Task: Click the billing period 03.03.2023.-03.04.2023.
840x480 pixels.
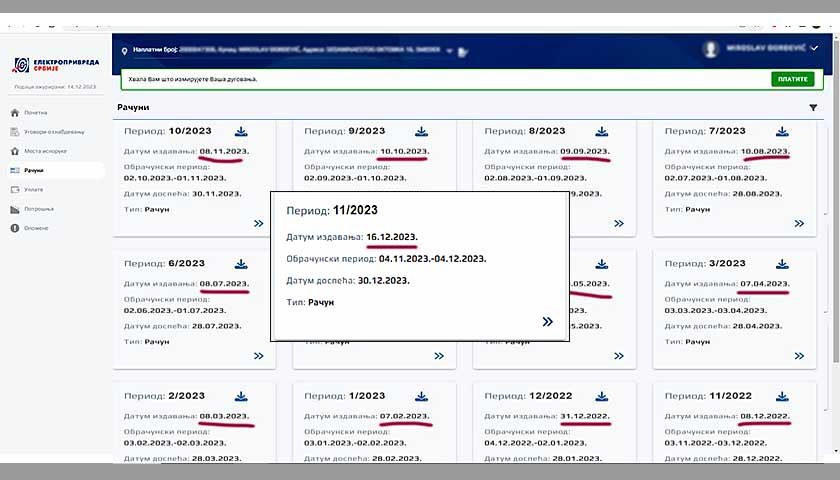Action: click(x=716, y=310)
